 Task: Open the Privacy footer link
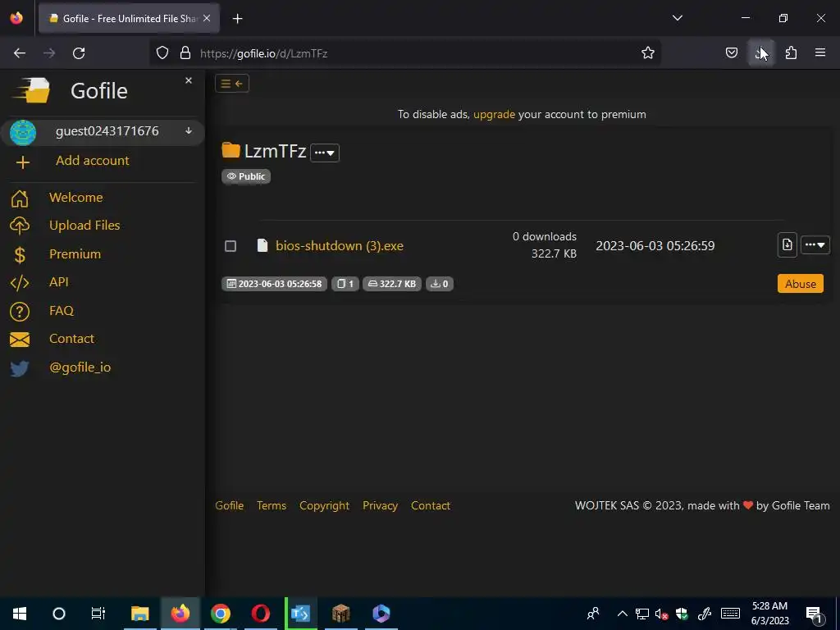[x=380, y=505]
